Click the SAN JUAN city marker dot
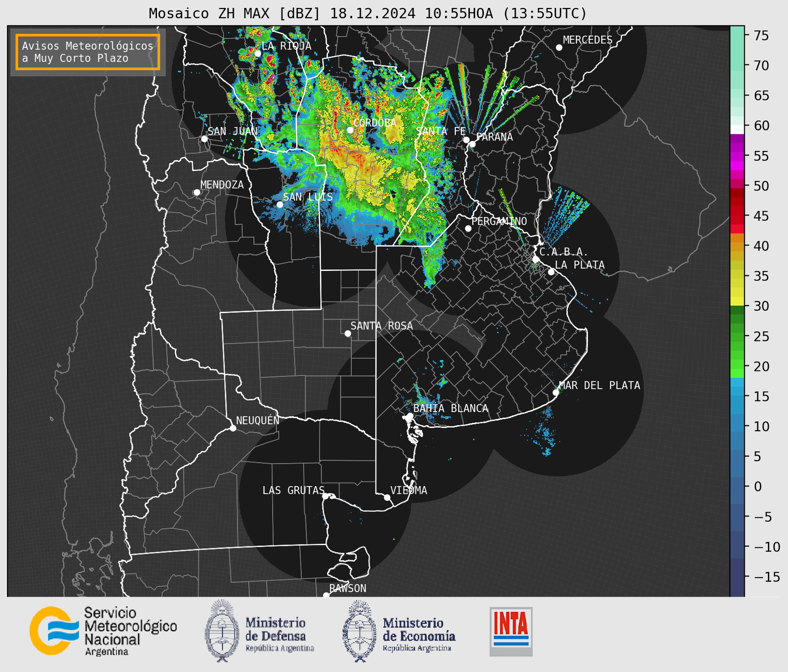The height and width of the screenshot is (672, 788). click(204, 139)
